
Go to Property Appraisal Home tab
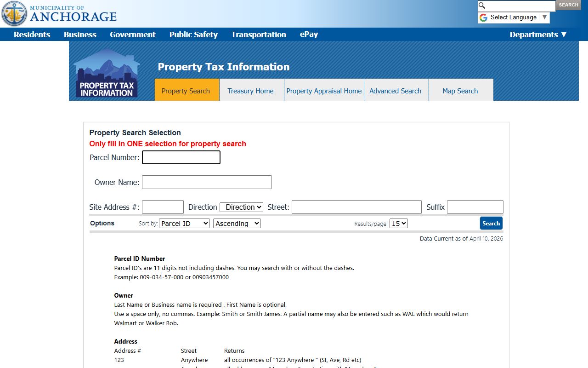pyautogui.click(x=324, y=90)
